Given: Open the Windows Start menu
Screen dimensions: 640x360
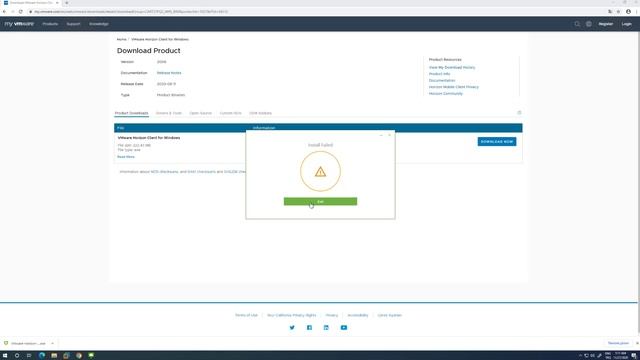Looking at the screenshot, I should coord(5,356).
